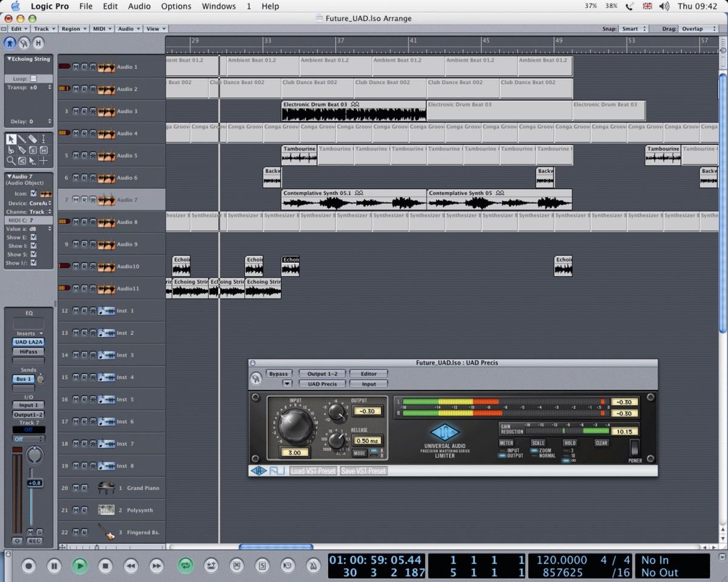
Task: Click the Hide View H button
Action: point(38,43)
